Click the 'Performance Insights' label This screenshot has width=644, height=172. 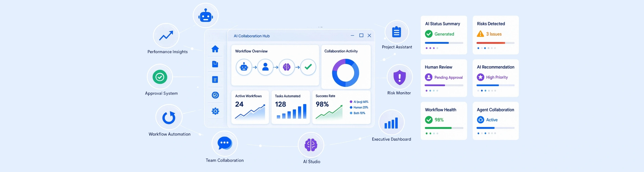[x=167, y=52]
